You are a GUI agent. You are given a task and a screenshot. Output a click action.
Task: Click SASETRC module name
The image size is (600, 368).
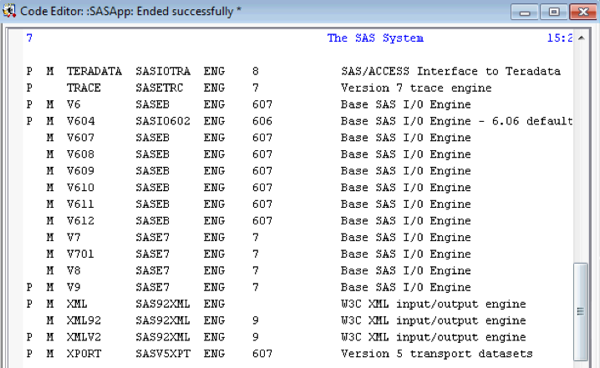click(159, 88)
